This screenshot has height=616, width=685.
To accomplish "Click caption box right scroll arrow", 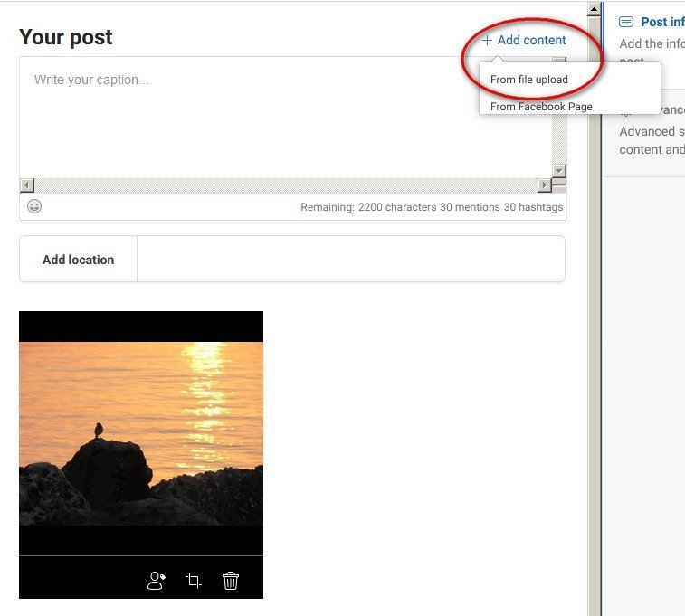I will point(545,185).
